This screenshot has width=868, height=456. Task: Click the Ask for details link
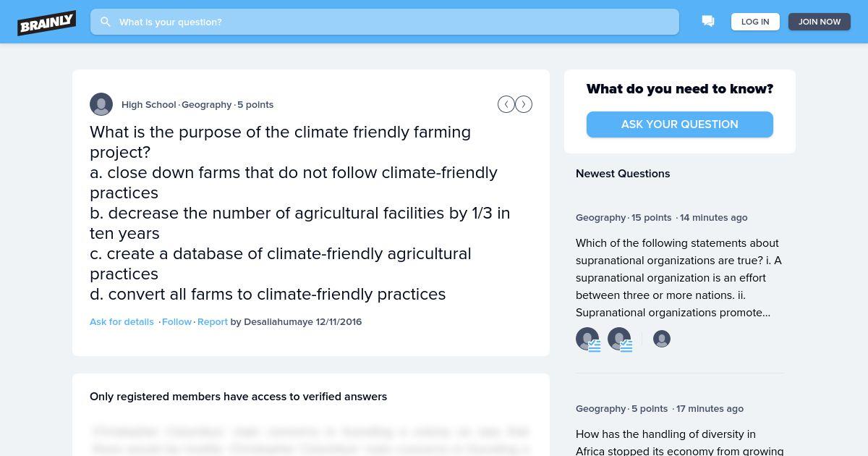click(122, 322)
